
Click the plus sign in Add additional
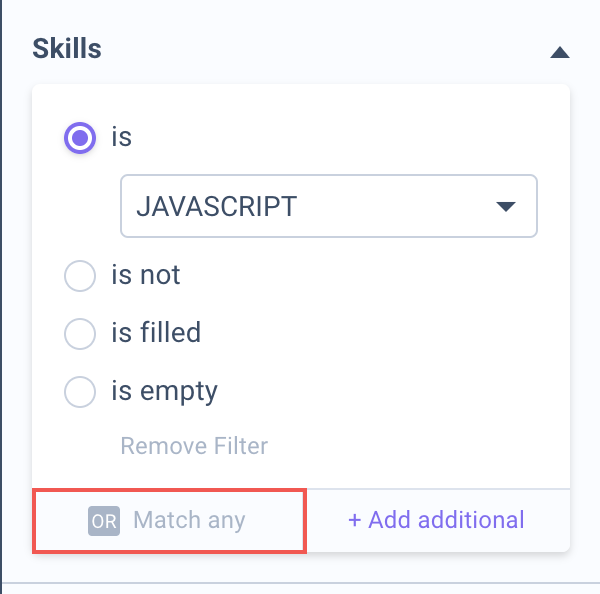click(x=354, y=520)
